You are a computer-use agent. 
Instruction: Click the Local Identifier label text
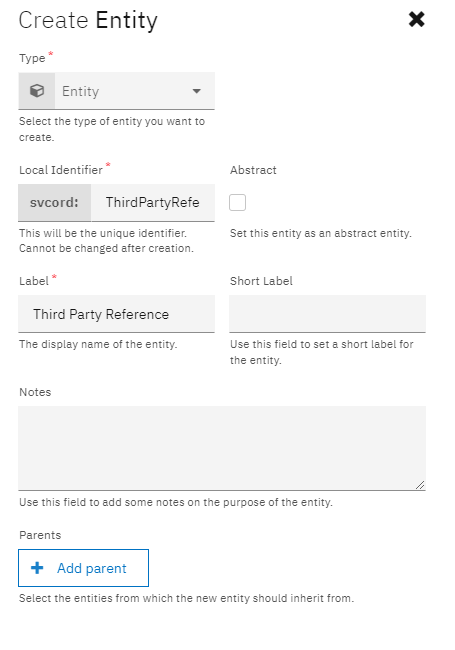click(61, 170)
